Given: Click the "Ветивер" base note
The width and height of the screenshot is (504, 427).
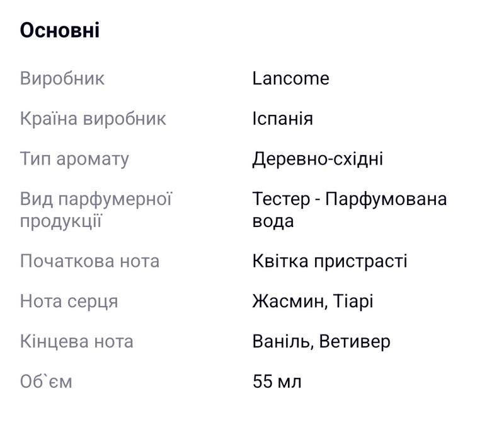Looking at the screenshot, I should click(355, 342).
